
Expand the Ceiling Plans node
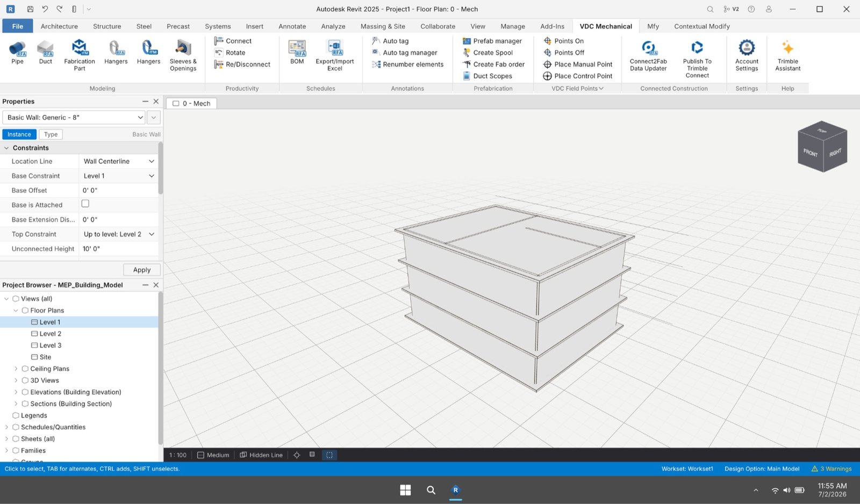click(x=16, y=369)
